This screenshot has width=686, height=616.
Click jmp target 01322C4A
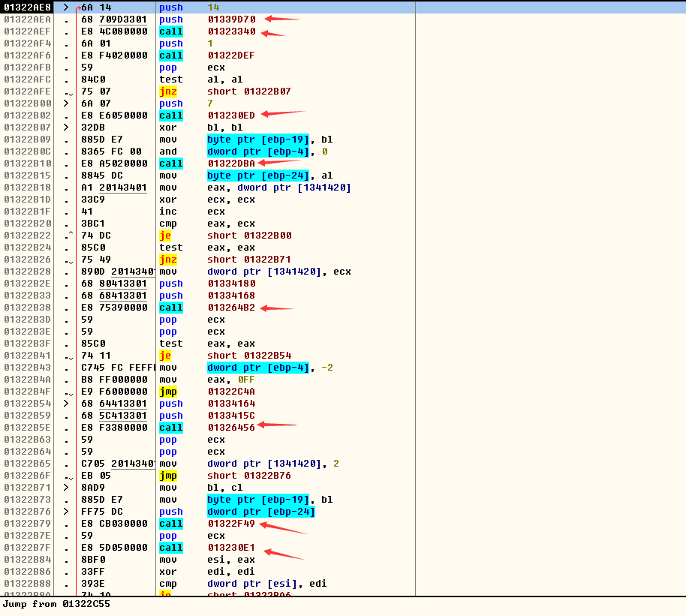click(231, 392)
